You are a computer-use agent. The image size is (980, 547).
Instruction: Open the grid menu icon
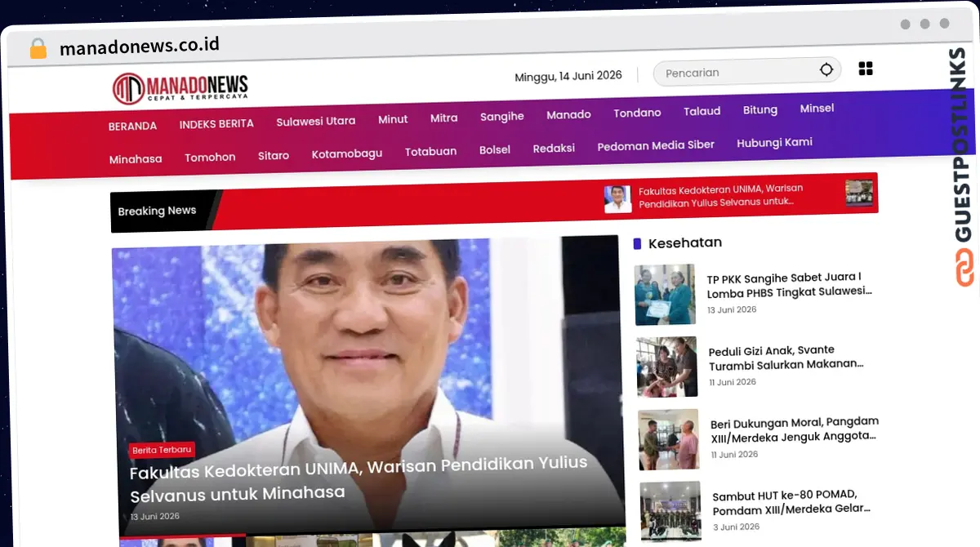pyautogui.click(x=866, y=69)
